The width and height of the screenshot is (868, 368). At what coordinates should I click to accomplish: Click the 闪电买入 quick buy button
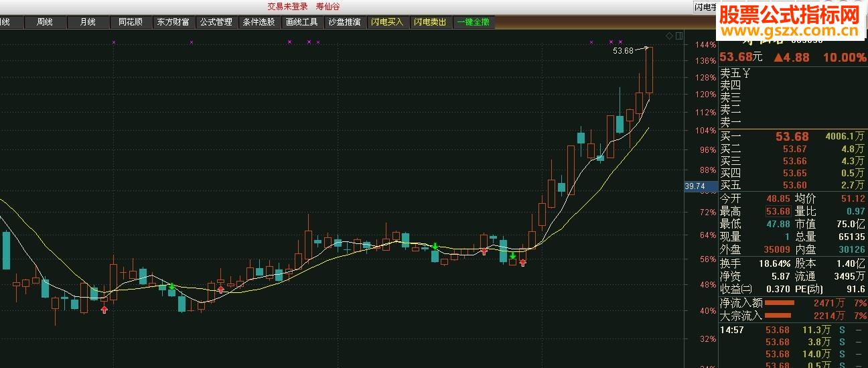tap(387, 22)
